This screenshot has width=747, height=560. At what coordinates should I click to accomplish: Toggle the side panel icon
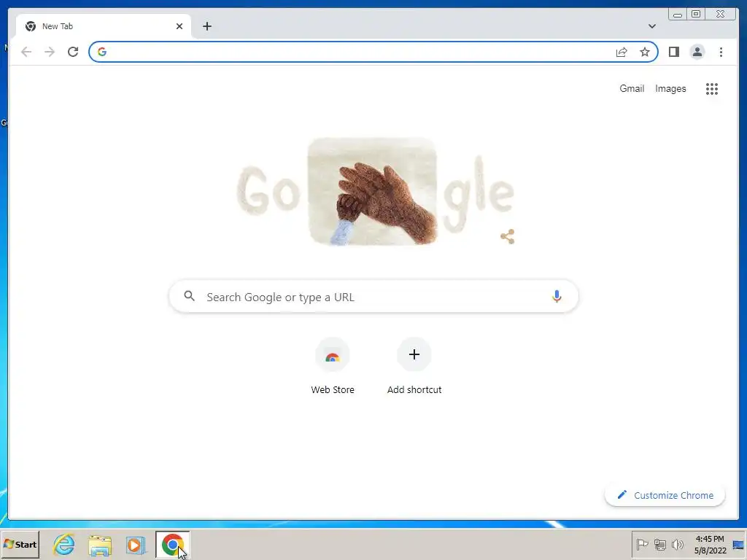click(673, 52)
